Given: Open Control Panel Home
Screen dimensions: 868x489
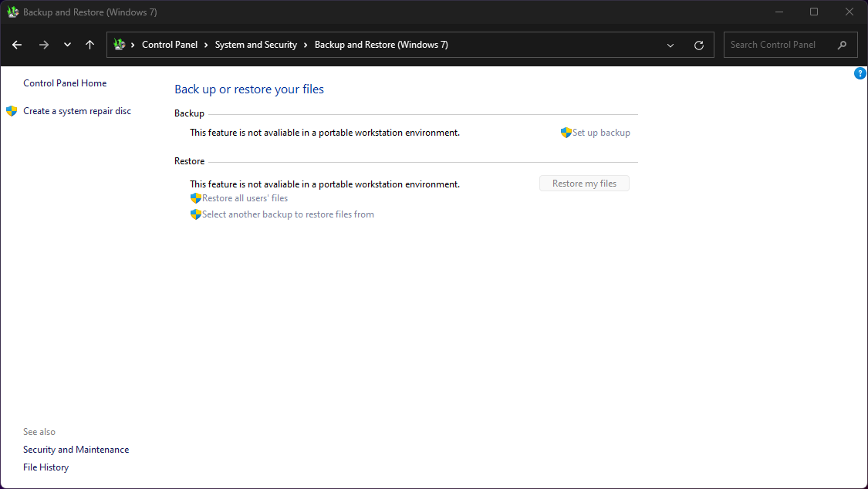Looking at the screenshot, I should click(65, 83).
